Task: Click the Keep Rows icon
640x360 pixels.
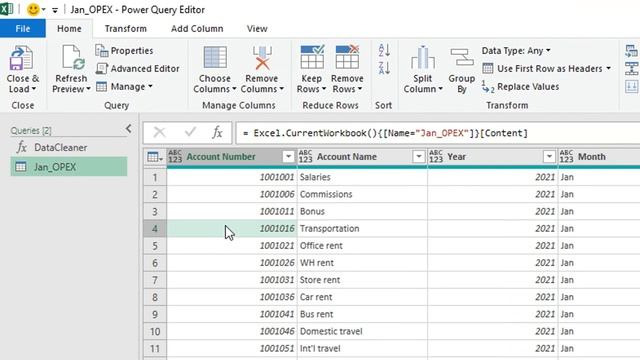Action: tap(312, 57)
